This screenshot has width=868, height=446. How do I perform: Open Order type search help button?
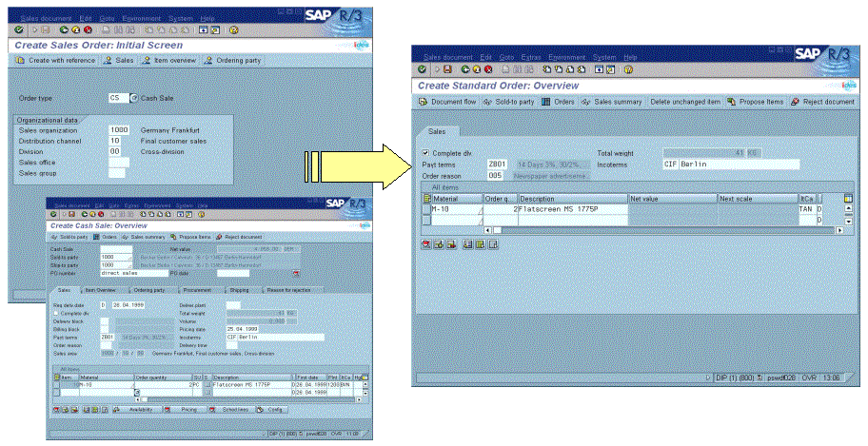click(134, 98)
